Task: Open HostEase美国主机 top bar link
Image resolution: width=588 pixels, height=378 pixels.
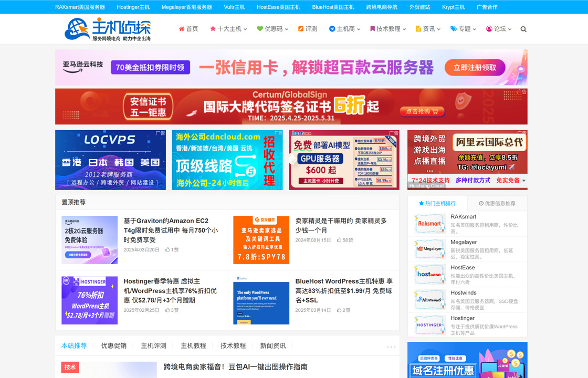Action: click(279, 7)
